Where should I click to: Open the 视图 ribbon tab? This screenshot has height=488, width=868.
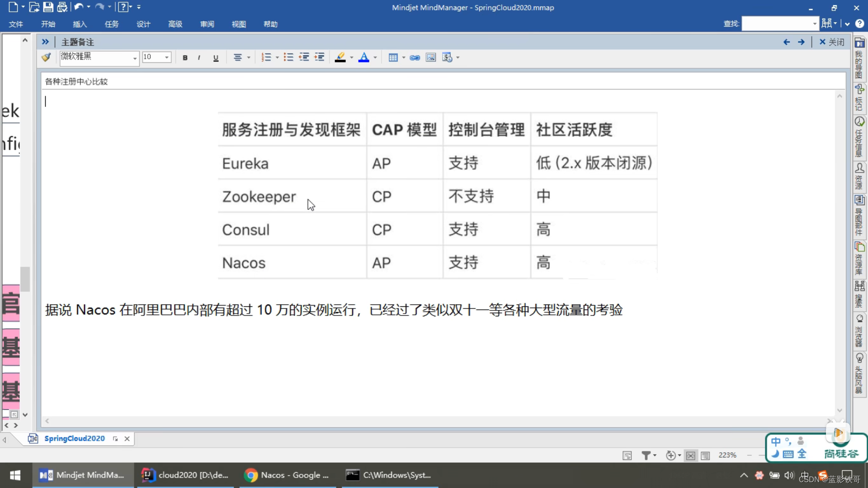[239, 24]
